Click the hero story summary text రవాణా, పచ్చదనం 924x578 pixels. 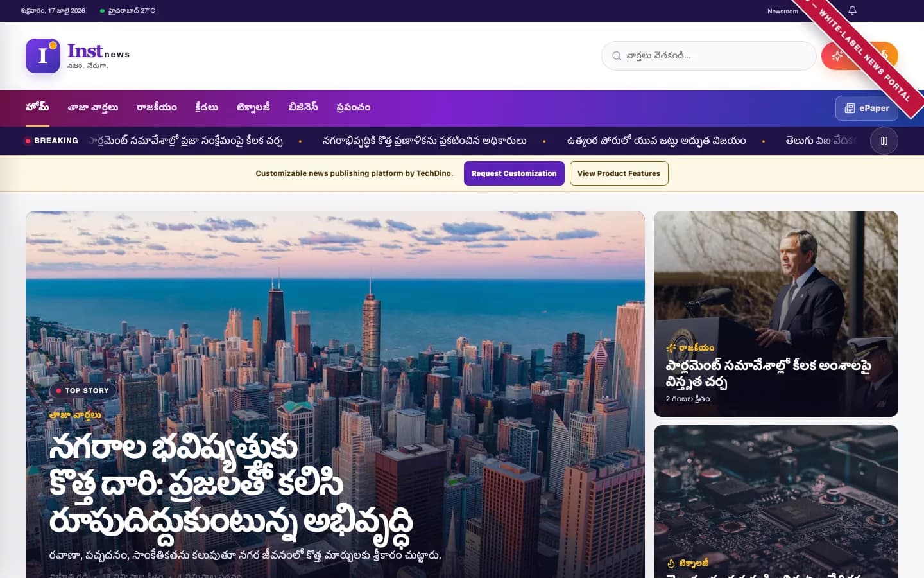point(245,555)
